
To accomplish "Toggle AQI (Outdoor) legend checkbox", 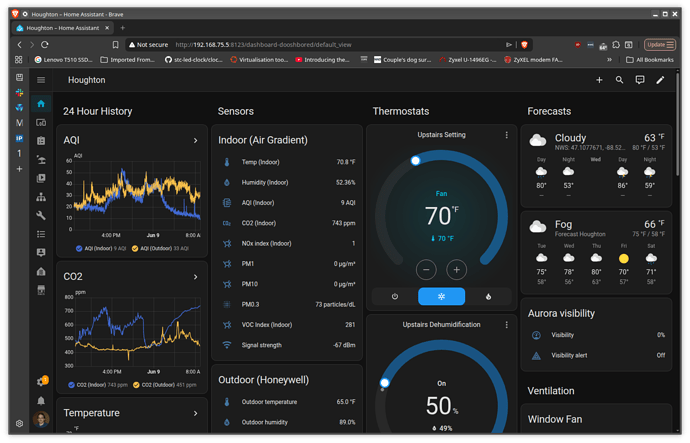I will pyautogui.click(x=135, y=249).
